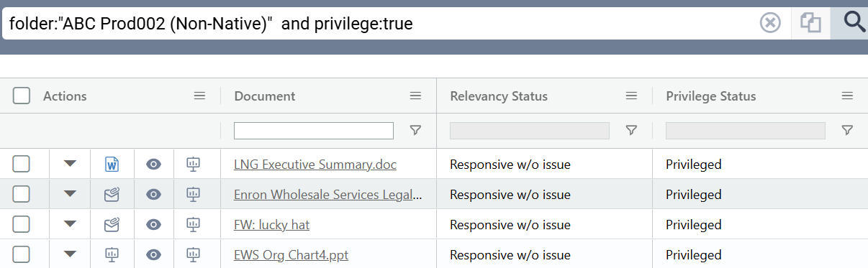Screen dimensions: 868x268
Task: Preview FW: lucky hat with the eye icon
Action: 153,224
